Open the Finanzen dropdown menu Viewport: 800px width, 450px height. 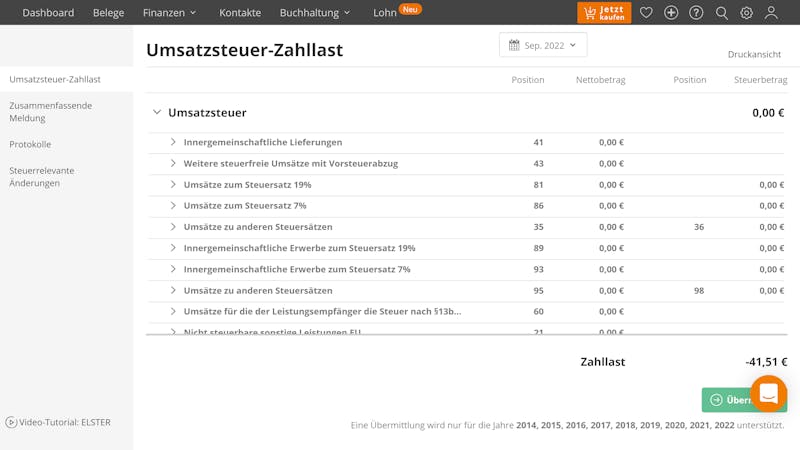pos(169,13)
